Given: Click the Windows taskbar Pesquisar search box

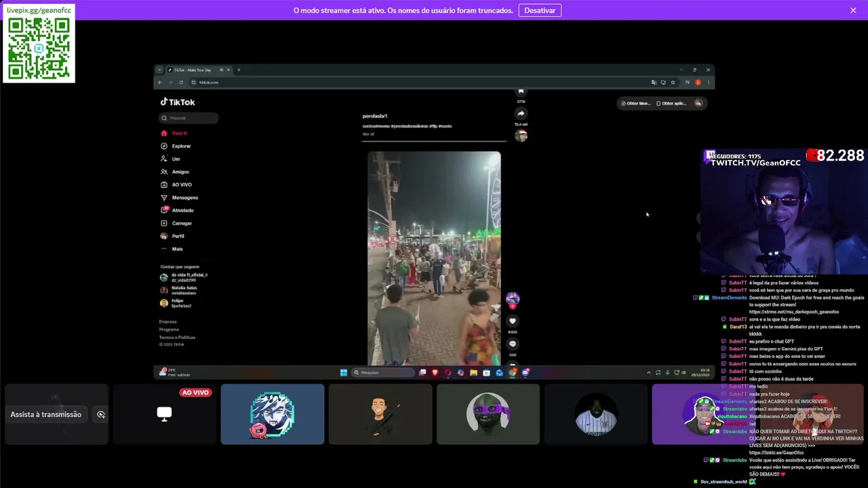Looking at the screenshot, I should [x=383, y=372].
